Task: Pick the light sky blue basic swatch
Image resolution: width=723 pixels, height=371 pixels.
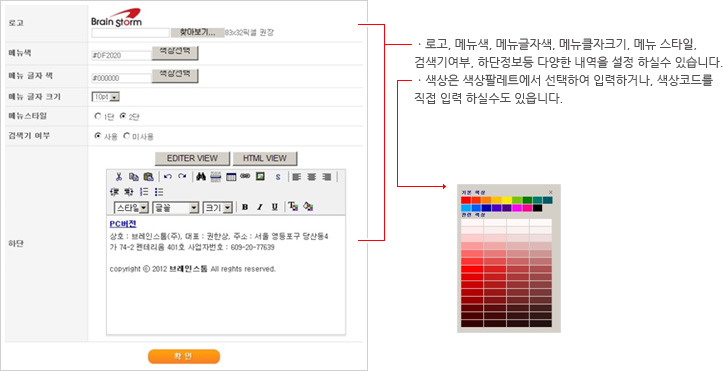Action: pyautogui.click(x=466, y=208)
